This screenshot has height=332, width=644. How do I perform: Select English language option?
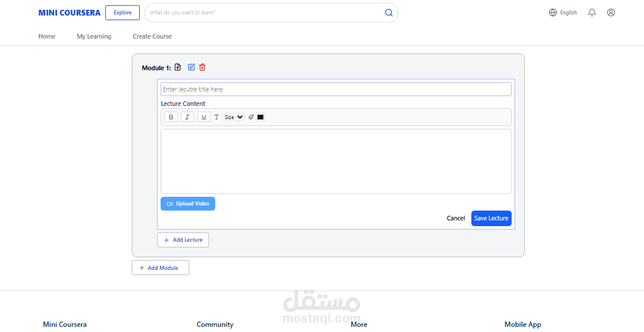[x=569, y=13]
